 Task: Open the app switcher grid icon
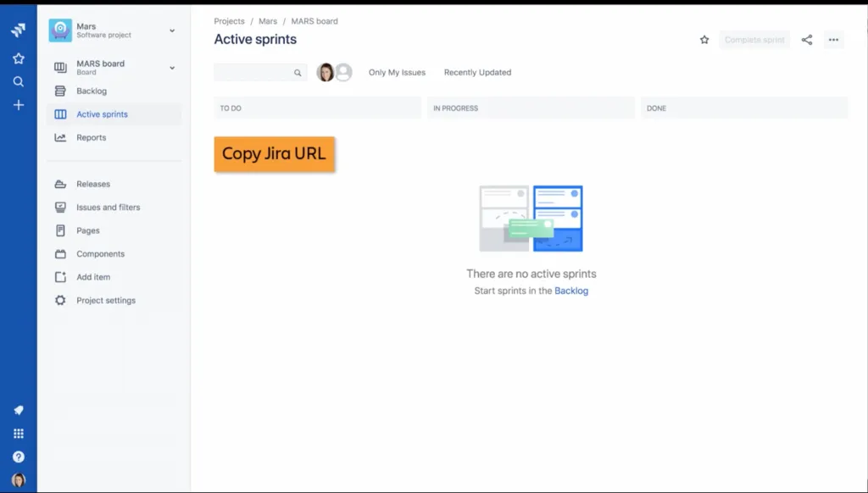tap(19, 433)
